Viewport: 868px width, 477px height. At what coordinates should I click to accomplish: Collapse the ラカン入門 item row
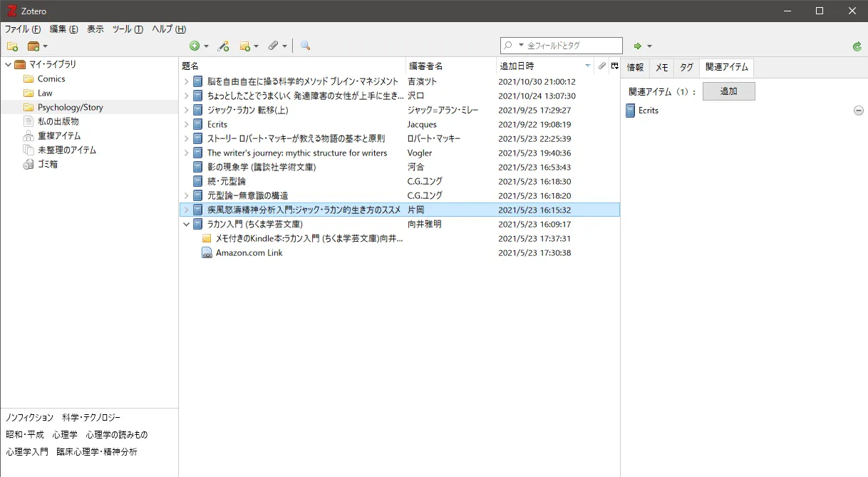point(187,224)
